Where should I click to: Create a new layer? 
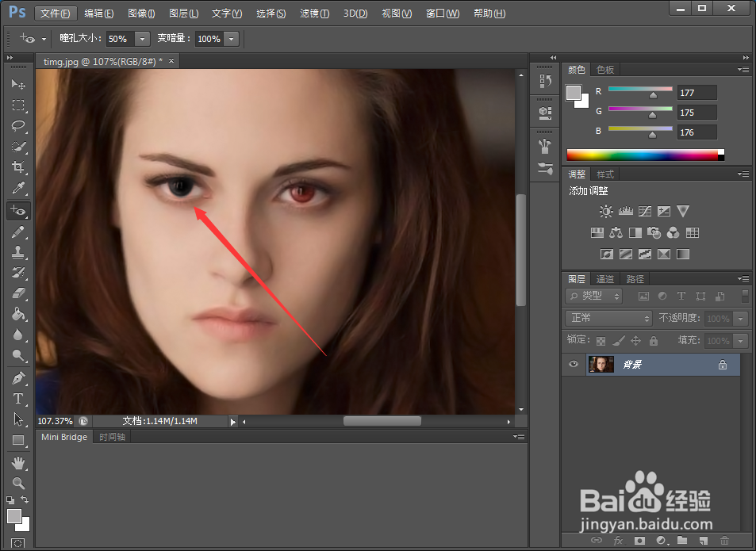[x=704, y=541]
